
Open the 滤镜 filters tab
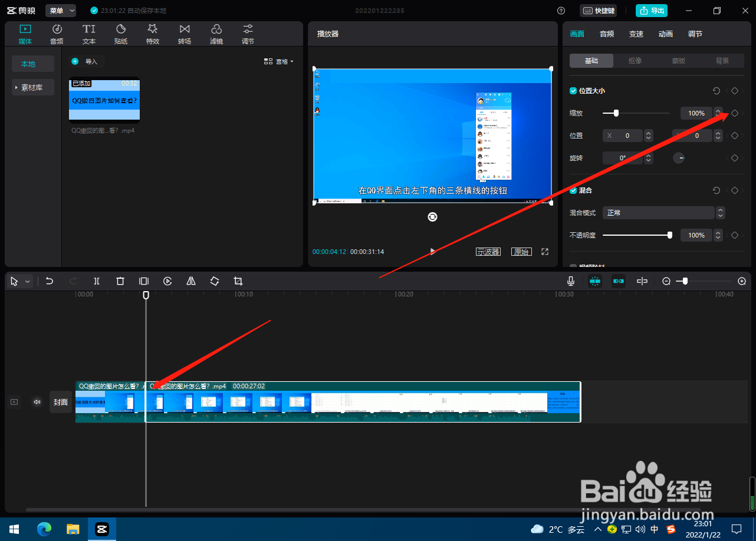216,34
